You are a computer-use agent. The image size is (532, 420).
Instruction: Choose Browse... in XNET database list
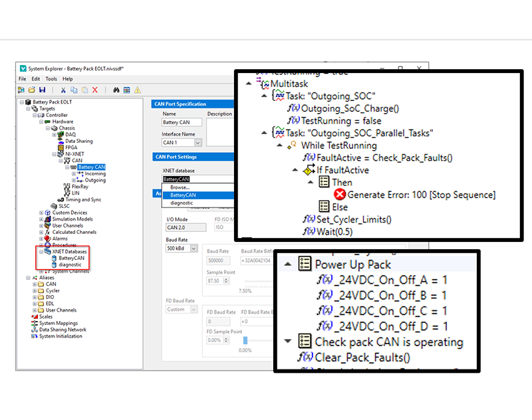click(x=198, y=187)
